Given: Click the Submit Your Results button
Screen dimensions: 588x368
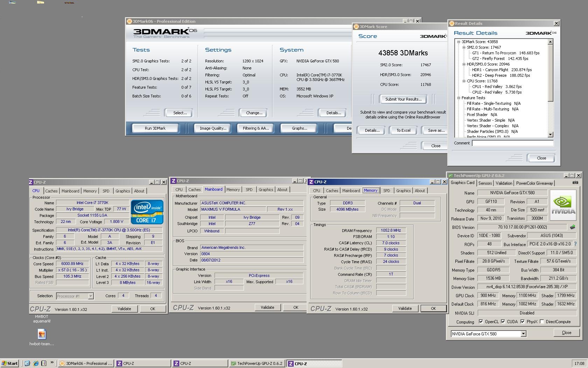Looking at the screenshot, I should [x=403, y=99].
